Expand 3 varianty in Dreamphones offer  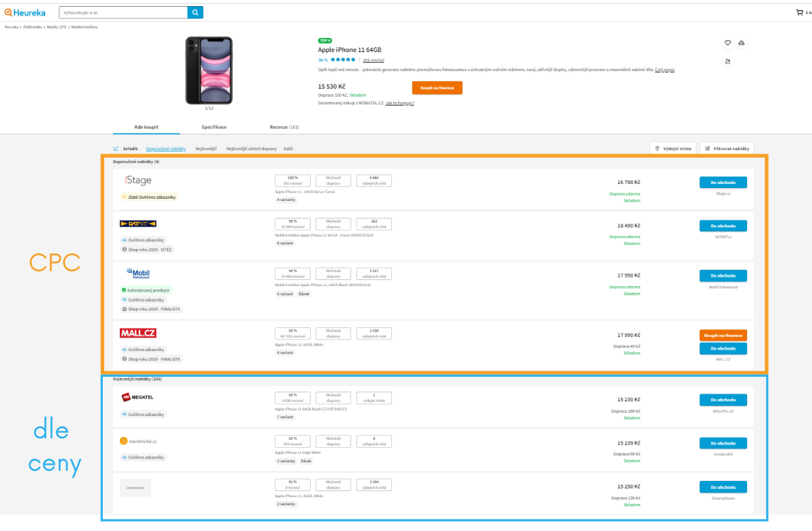click(286, 504)
